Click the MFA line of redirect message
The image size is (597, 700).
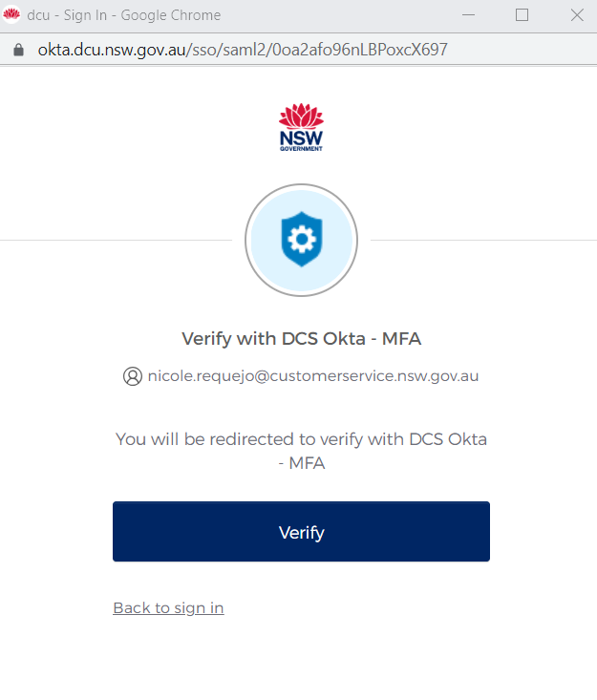pos(302,463)
